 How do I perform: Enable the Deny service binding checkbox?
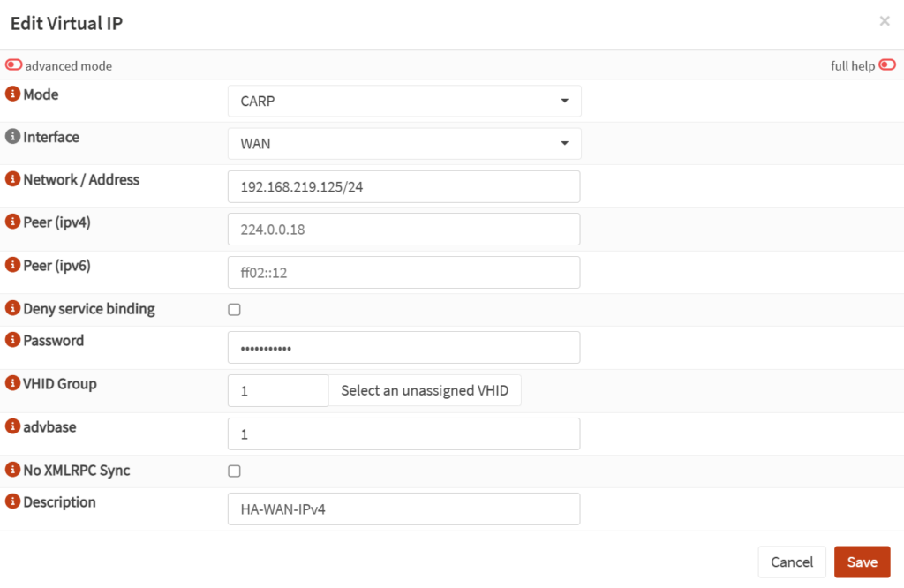pos(234,310)
